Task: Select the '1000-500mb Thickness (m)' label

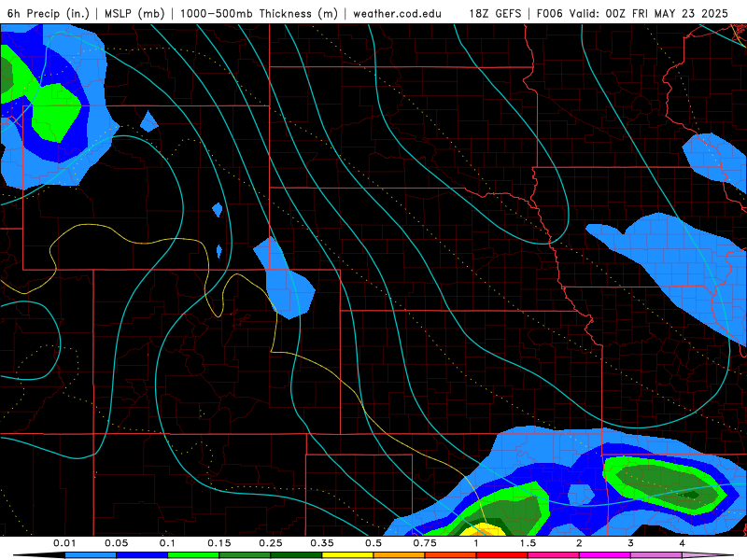Action: pos(259,14)
